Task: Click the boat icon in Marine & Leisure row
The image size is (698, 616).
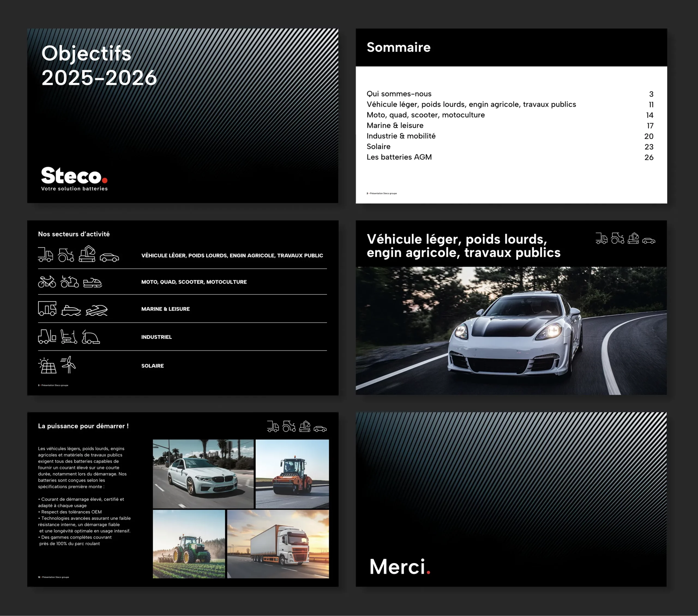Action: click(x=71, y=311)
